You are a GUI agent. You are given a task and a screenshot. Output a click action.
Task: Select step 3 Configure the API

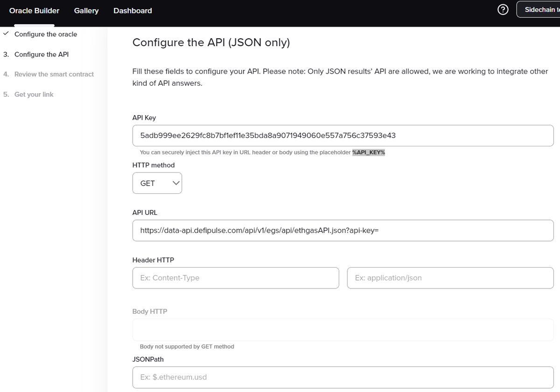36,54
